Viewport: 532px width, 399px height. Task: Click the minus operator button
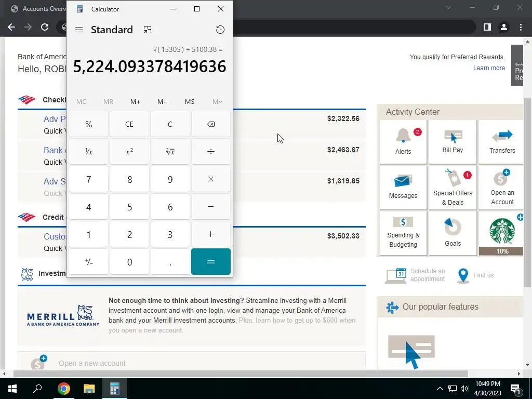click(x=211, y=207)
